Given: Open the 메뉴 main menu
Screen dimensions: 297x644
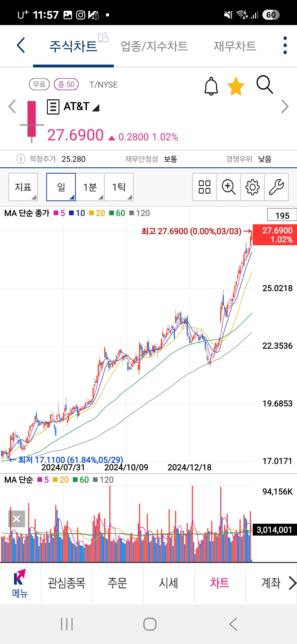Looking at the screenshot, I should 20,583.
